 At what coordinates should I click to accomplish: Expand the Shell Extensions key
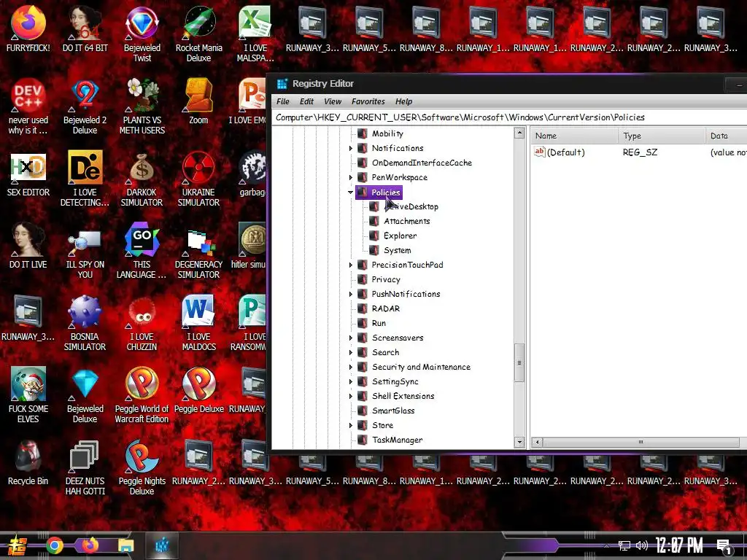point(351,396)
